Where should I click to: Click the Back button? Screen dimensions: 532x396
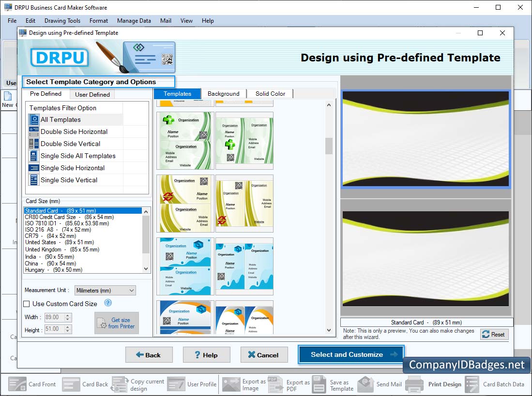tap(149, 355)
